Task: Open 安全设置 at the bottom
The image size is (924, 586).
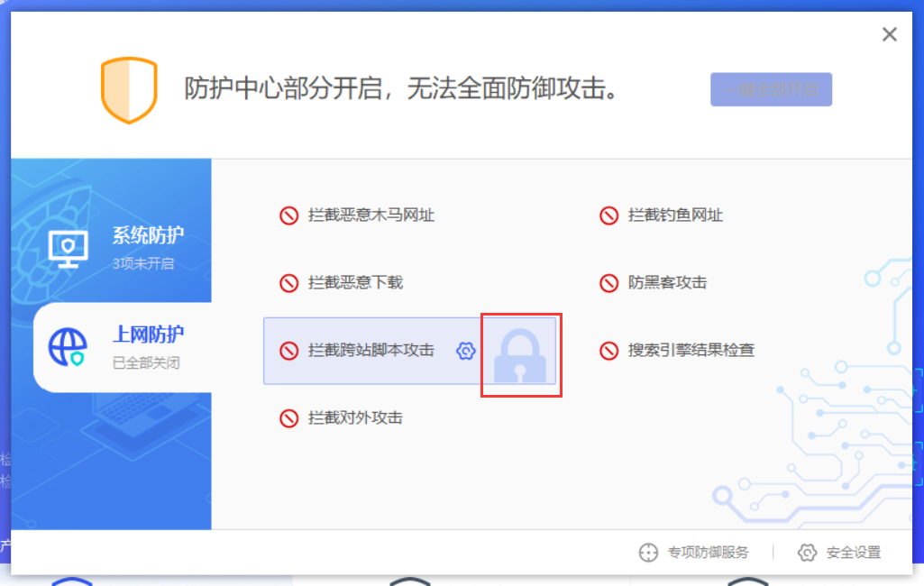Action: point(839,553)
